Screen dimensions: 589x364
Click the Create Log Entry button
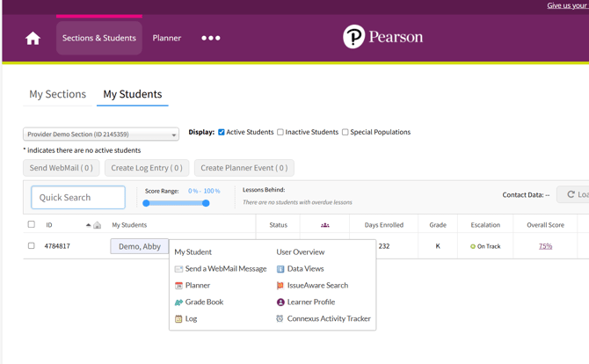tap(147, 168)
